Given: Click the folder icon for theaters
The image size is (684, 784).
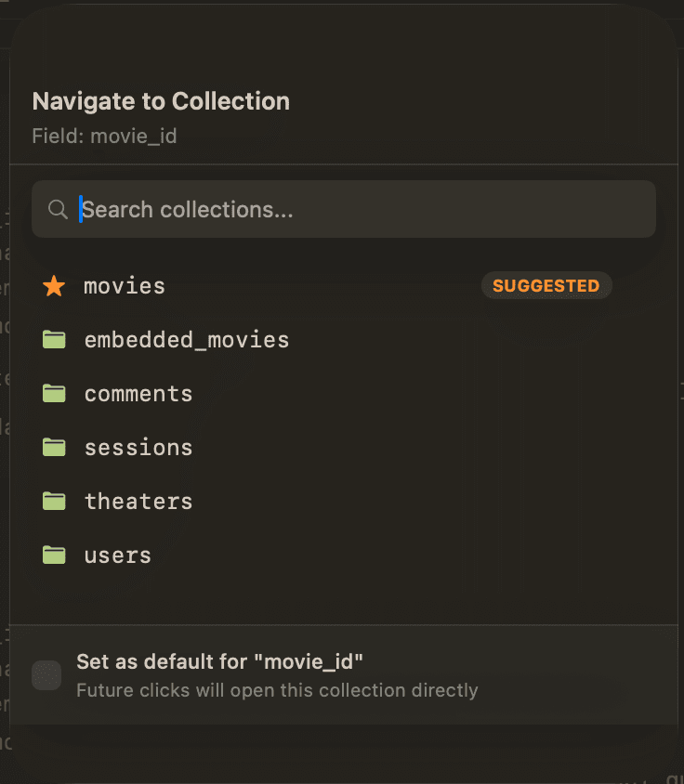Looking at the screenshot, I should 54,501.
